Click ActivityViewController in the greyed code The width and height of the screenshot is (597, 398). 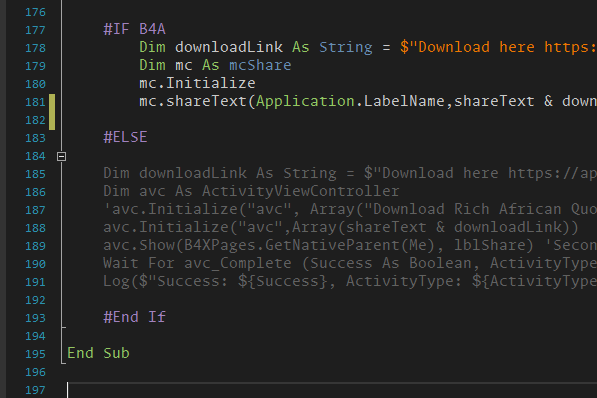point(300,191)
